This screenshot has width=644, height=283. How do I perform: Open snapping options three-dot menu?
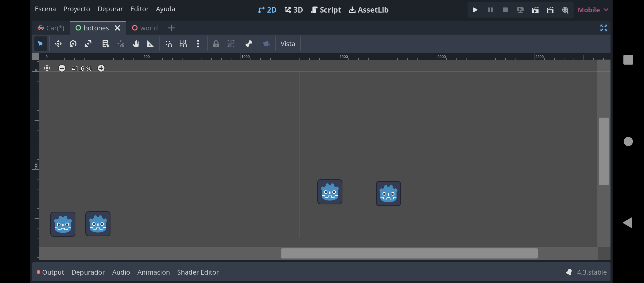[198, 43]
